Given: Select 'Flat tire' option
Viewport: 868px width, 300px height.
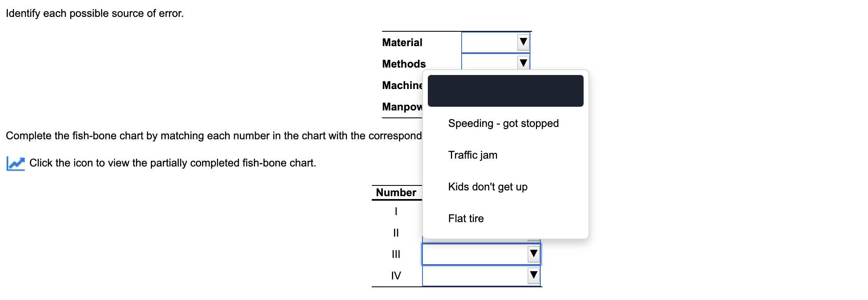Looking at the screenshot, I should pyautogui.click(x=466, y=218).
